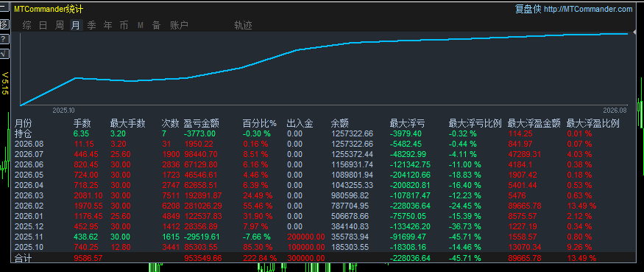Switch to the 日 daily tab

coord(43,26)
